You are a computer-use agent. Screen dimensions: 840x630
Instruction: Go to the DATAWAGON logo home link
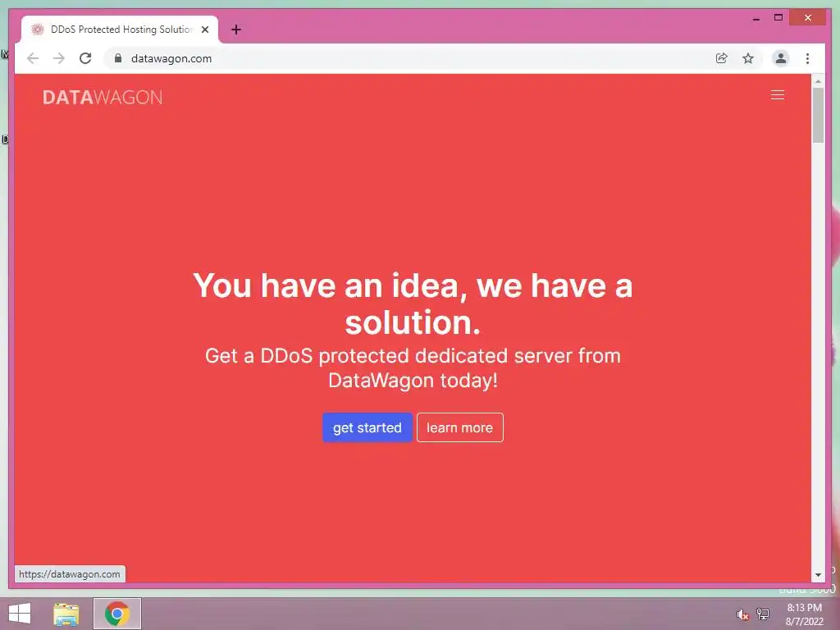(103, 97)
